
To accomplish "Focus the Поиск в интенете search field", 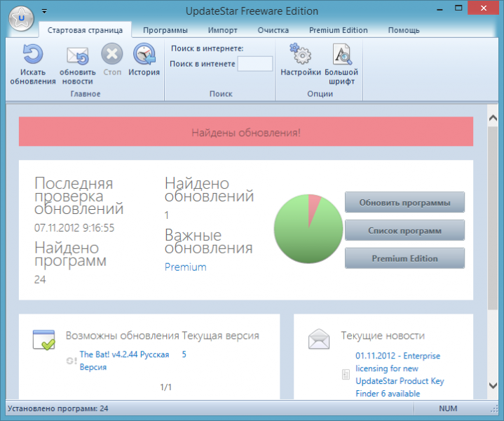I will click(x=255, y=64).
